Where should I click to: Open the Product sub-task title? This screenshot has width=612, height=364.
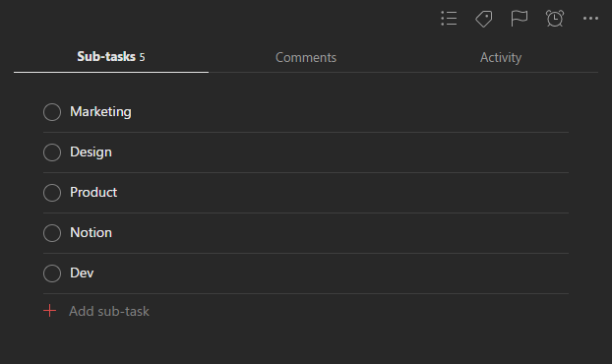pyautogui.click(x=93, y=193)
